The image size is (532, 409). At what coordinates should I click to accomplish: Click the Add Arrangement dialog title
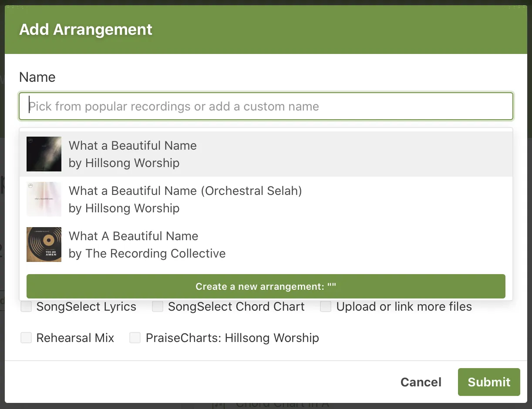(85, 30)
